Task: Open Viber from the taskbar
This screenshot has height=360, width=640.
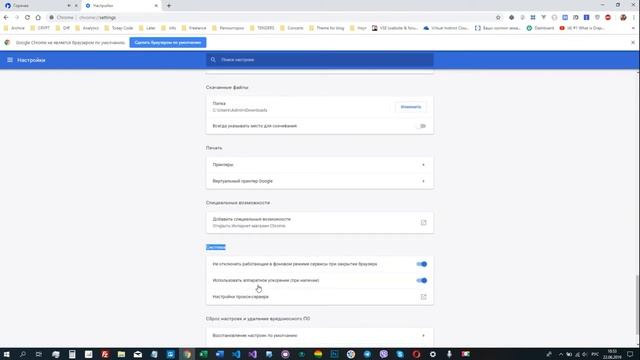Action: [x=384, y=354]
